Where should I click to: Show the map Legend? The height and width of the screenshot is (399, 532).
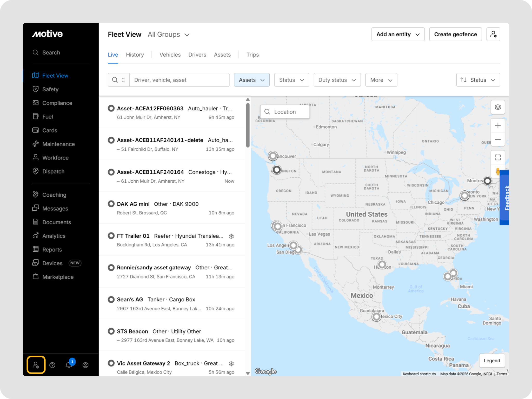tap(491, 361)
